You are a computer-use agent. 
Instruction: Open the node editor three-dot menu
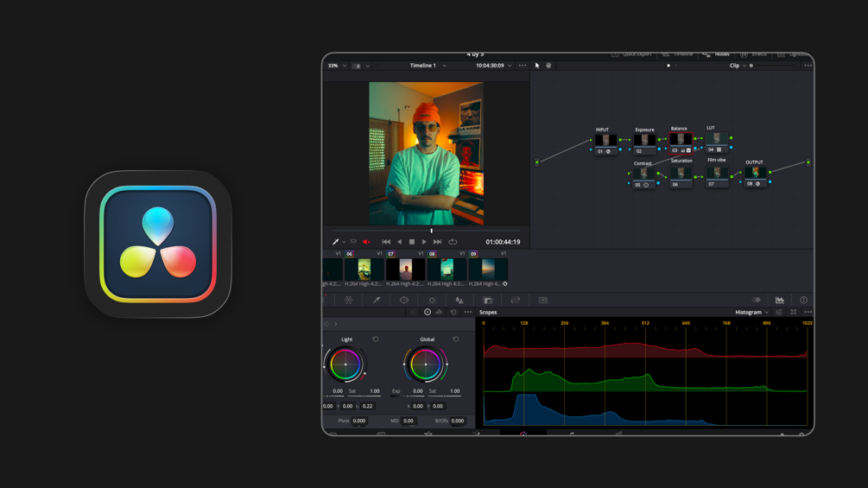coord(808,66)
